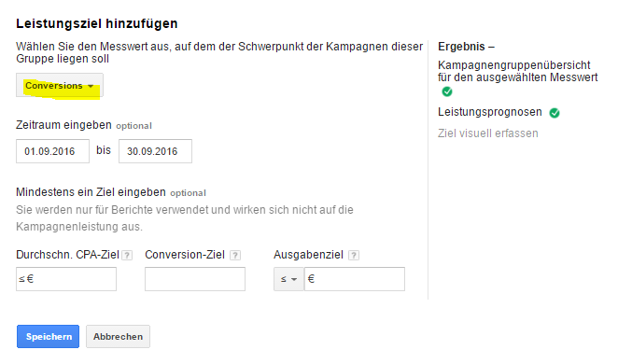Focus the Ausgabenziel euro amount field
618x364 pixels.
click(355, 279)
